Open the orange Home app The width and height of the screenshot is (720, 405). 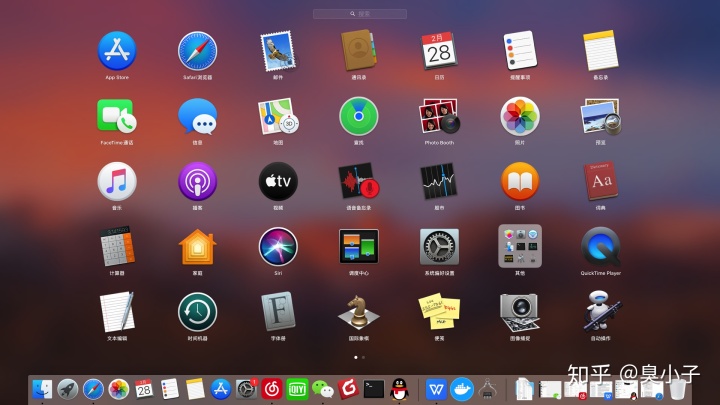(x=197, y=247)
